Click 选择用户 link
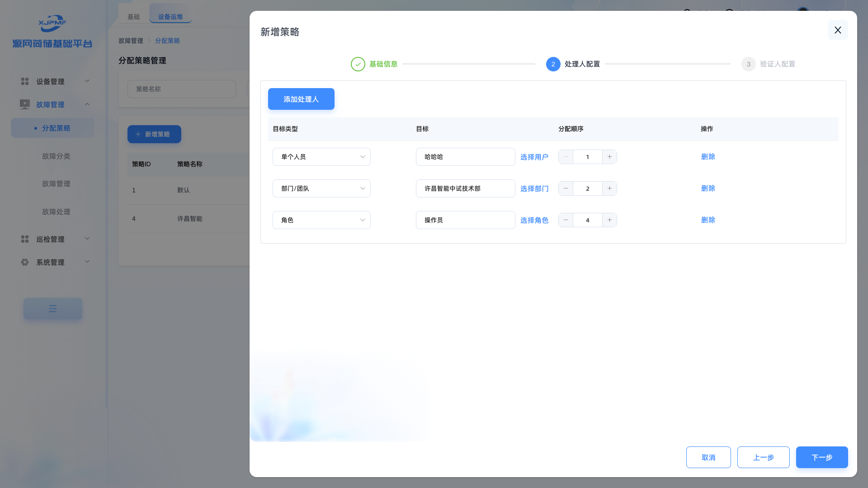This screenshot has height=488, width=868. pos(534,157)
